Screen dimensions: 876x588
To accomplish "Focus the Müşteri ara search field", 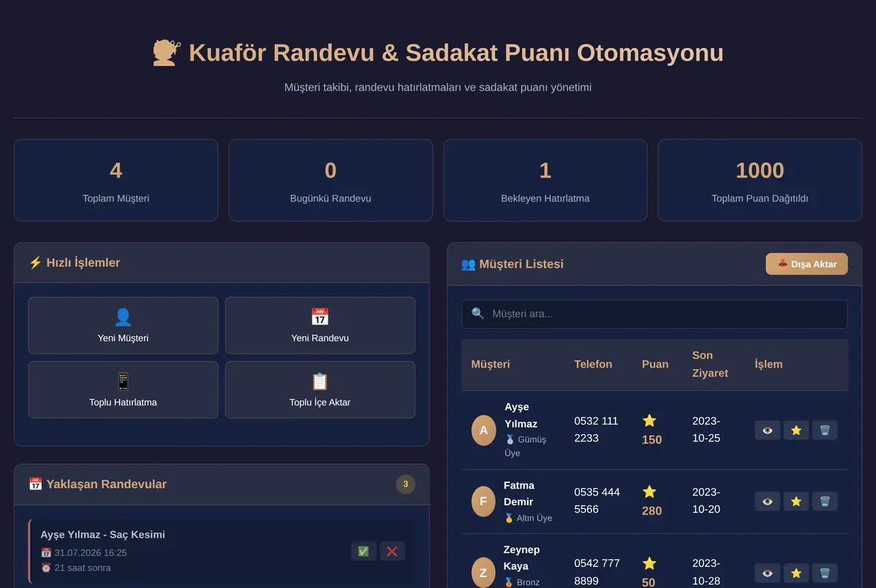I will click(654, 314).
